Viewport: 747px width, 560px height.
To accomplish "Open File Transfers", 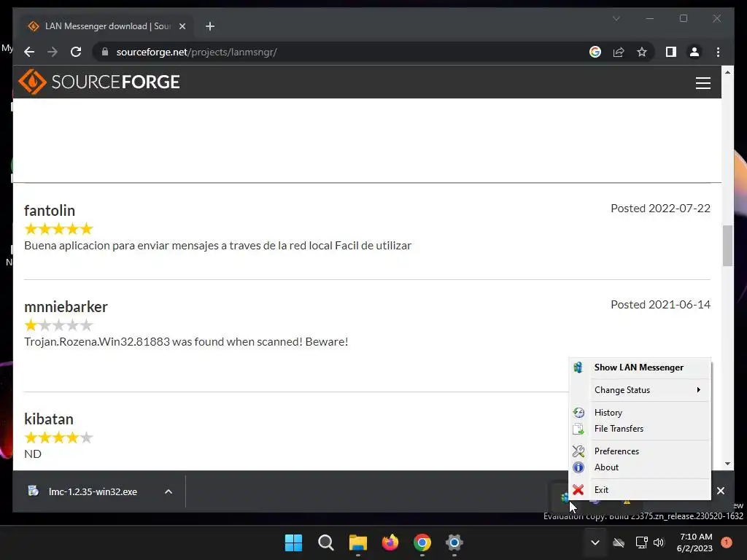I will 640,429.
